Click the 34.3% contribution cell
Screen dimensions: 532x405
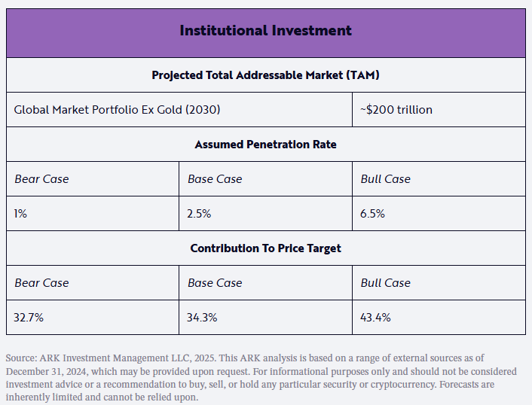(202, 318)
